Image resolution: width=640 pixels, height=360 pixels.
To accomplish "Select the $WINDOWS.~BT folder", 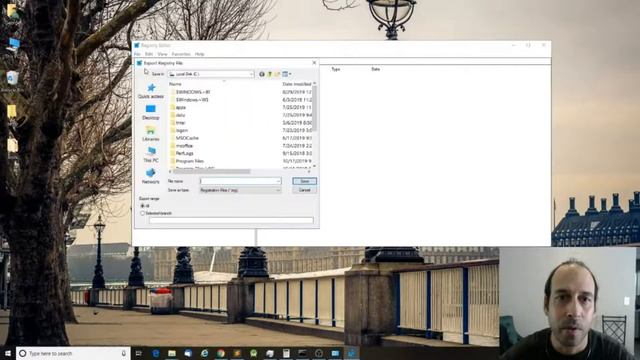I will pyautogui.click(x=190, y=92).
